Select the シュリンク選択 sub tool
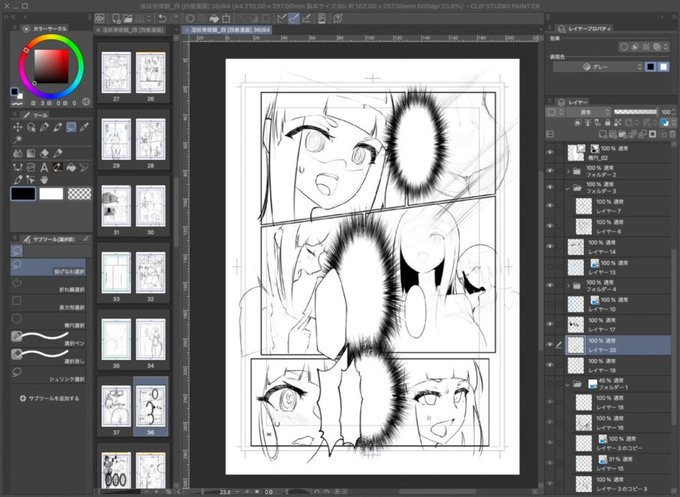The width and height of the screenshot is (680, 497). click(x=48, y=375)
